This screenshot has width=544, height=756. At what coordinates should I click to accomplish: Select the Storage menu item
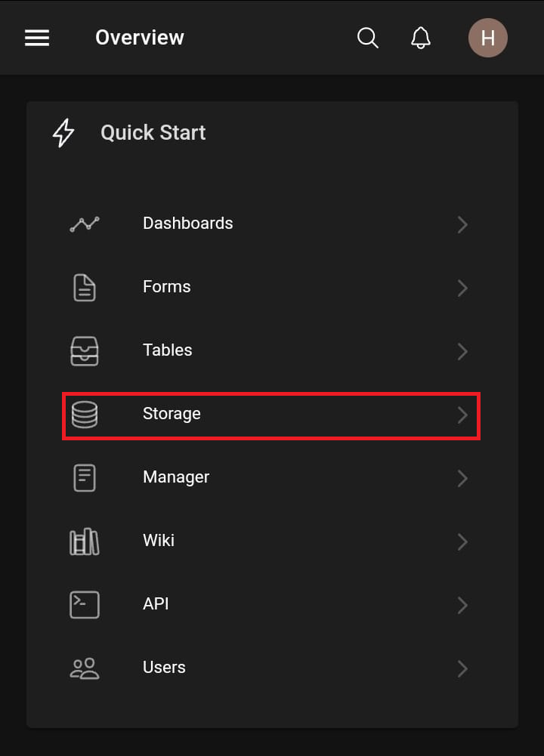(172, 414)
